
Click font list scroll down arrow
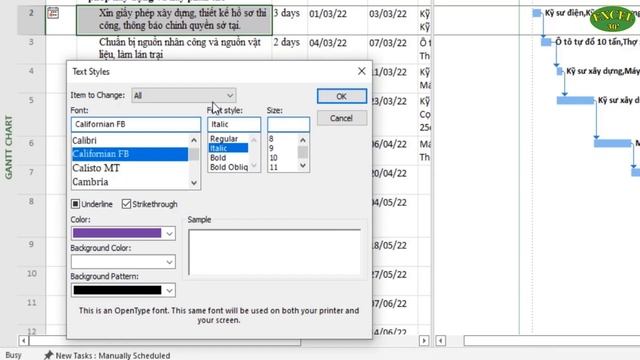194,183
